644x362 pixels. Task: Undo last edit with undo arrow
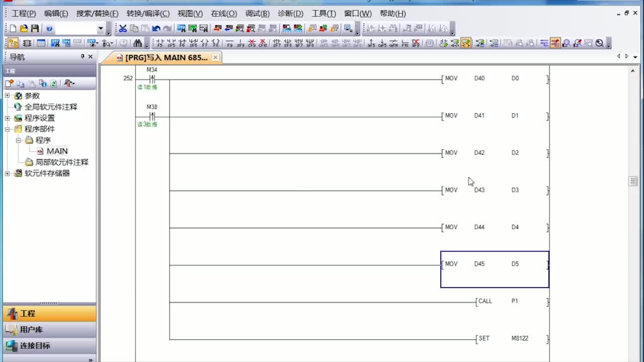[x=156, y=29]
